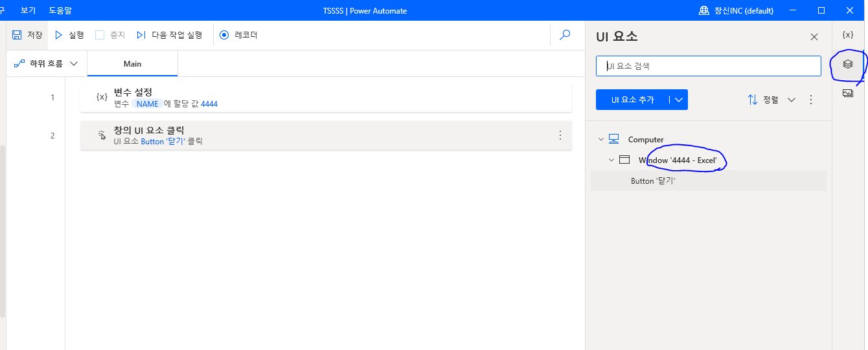Click line number 1 in the flow
This screenshot has width=868, height=350.
(x=52, y=97)
